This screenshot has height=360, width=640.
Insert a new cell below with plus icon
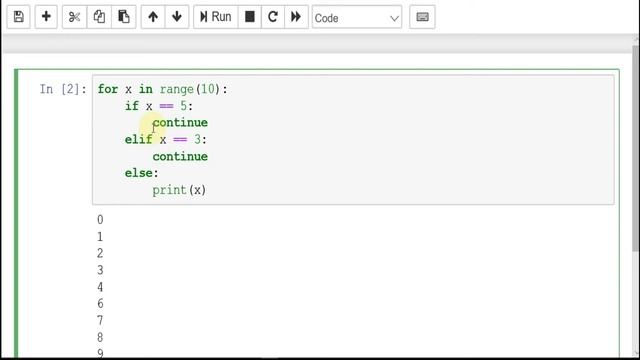click(x=46, y=17)
